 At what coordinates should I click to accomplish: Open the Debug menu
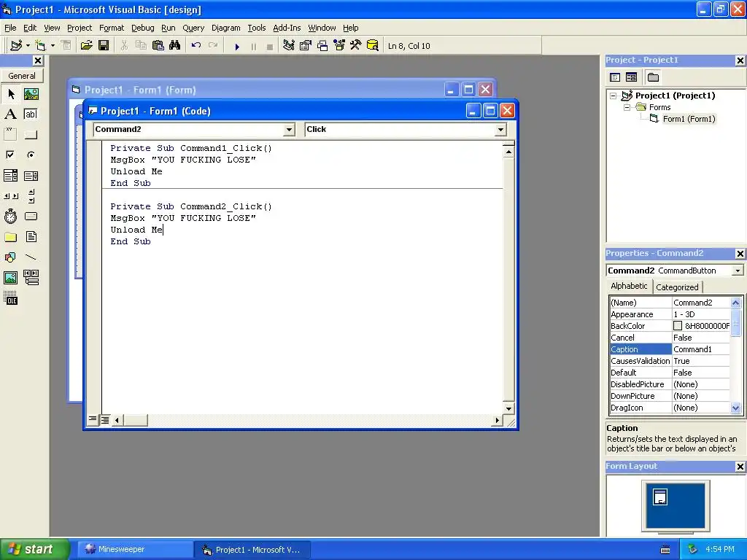click(x=142, y=28)
